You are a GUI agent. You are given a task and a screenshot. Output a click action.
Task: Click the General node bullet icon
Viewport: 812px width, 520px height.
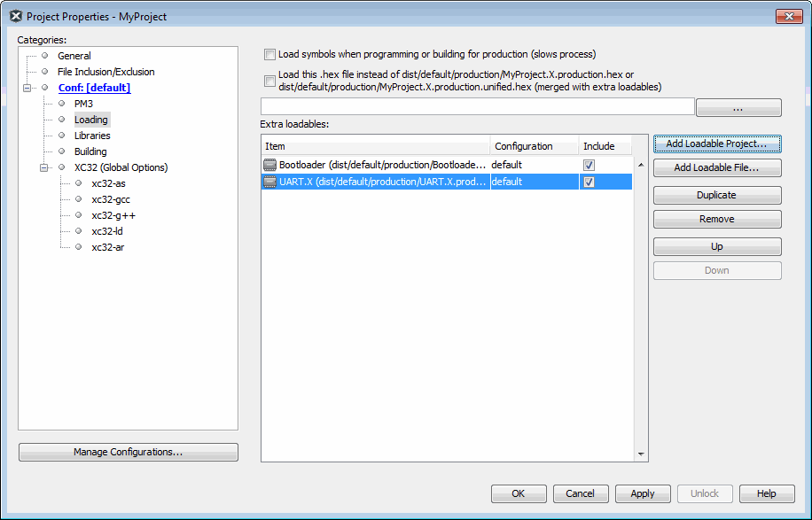click(x=45, y=56)
